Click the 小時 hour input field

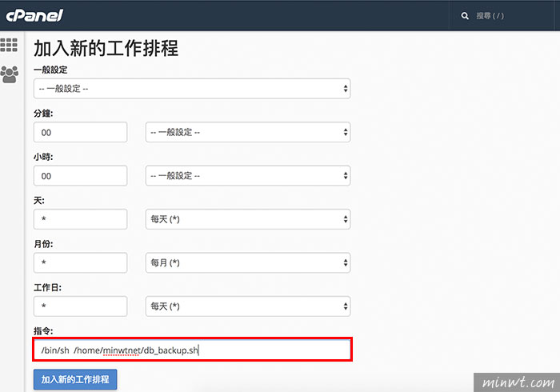(x=80, y=176)
